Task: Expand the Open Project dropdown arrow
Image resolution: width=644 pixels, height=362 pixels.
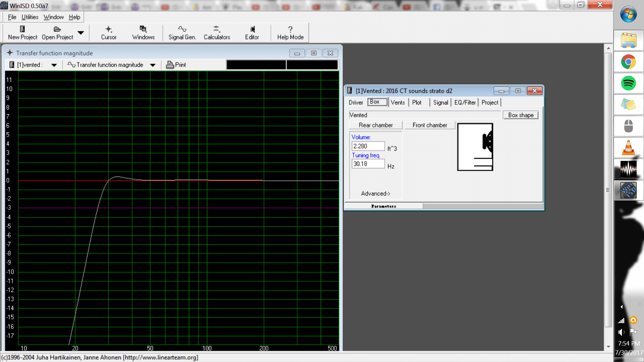Action: click(80, 33)
